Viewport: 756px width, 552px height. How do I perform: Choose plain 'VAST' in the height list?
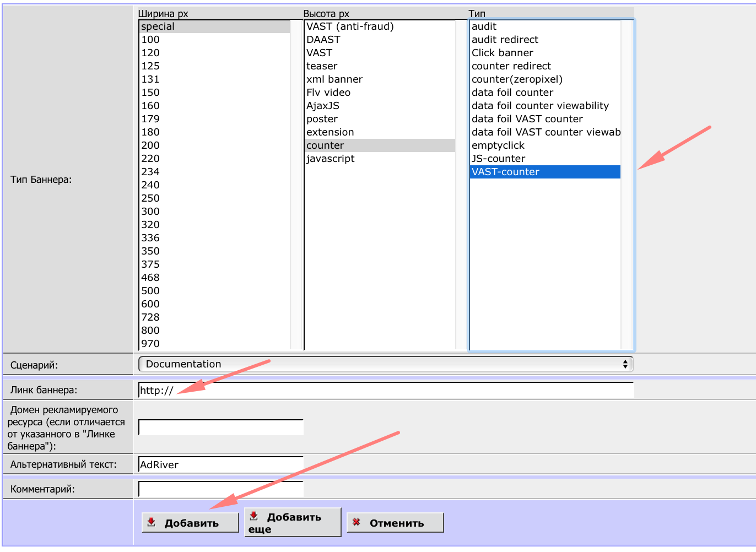380,53
